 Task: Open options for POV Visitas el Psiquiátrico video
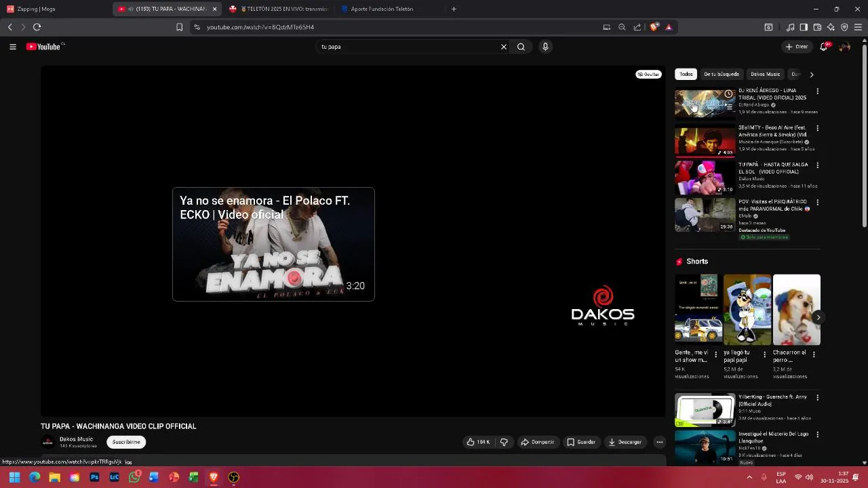pos(817,202)
